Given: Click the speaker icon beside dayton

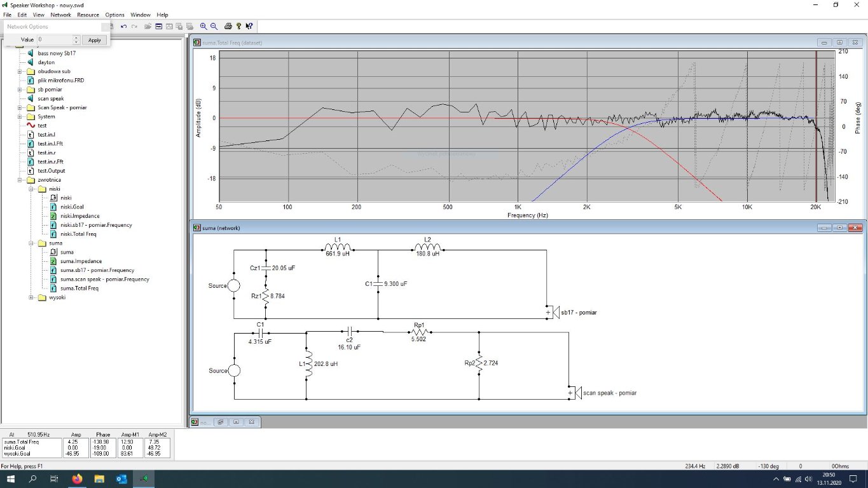Looking at the screenshot, I should [x=31, y=62].
